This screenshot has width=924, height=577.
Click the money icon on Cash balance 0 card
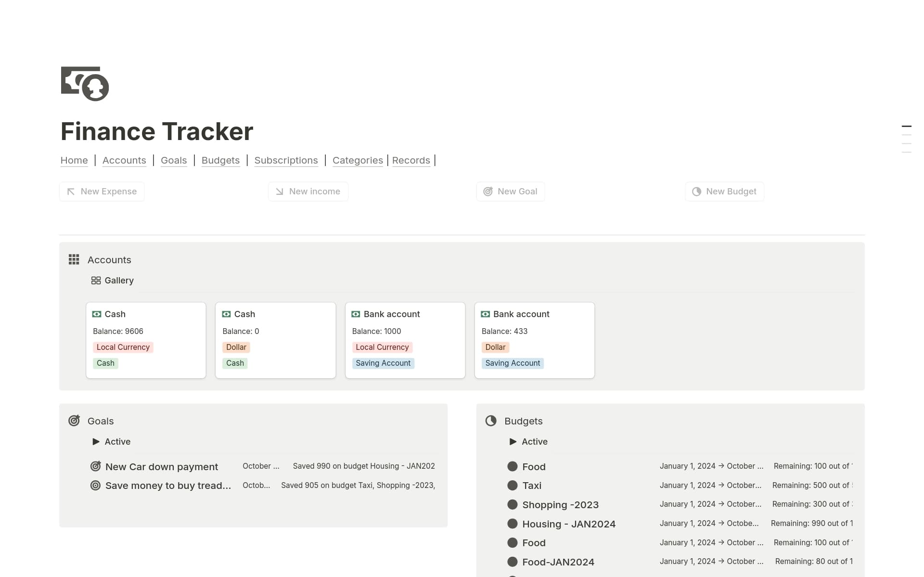pyautogui.click(x=226, y=314)
